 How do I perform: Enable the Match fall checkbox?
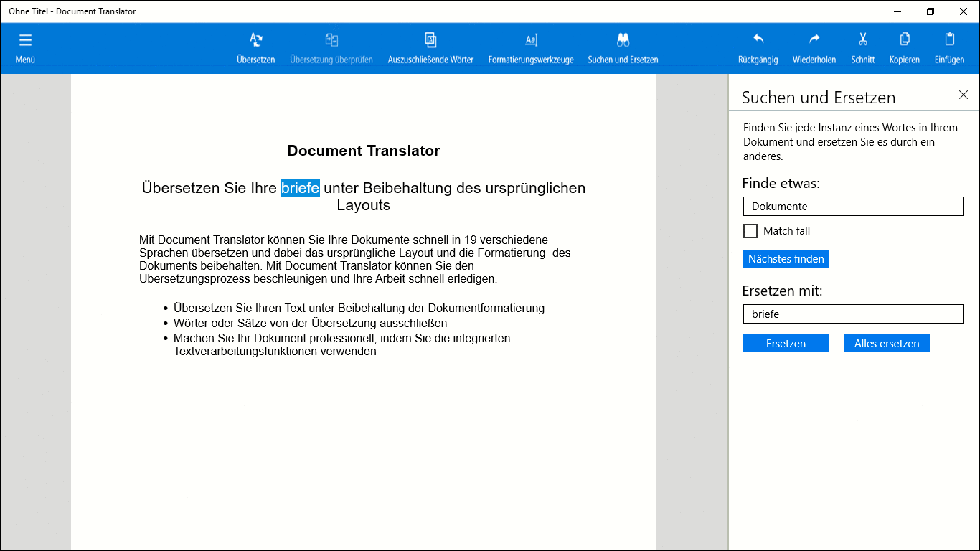[750, 231]
